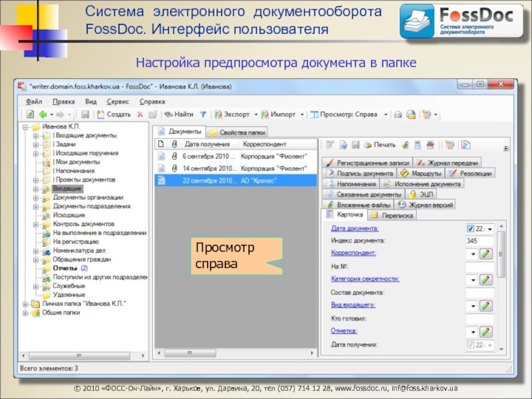
Task: Open the Правка menu
Action: coord(63,102)
